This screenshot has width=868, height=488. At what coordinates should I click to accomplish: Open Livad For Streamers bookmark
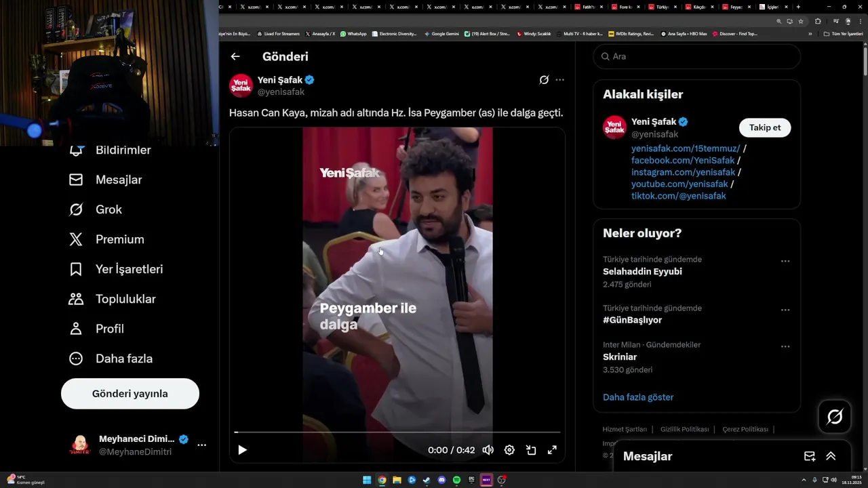278,34
